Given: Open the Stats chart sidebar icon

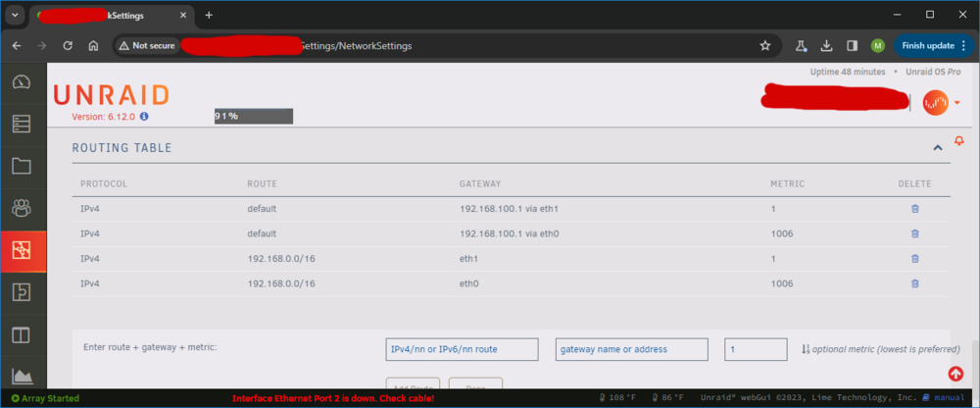Looking at the screenshot, I should tap(22, 376).
